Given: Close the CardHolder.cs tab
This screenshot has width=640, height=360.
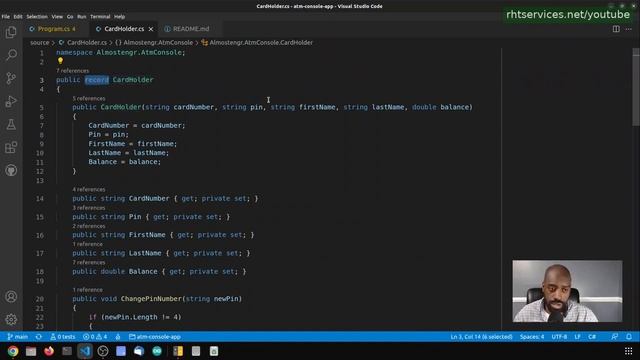Looking at the screenshot, I should [x=151, y=29].
